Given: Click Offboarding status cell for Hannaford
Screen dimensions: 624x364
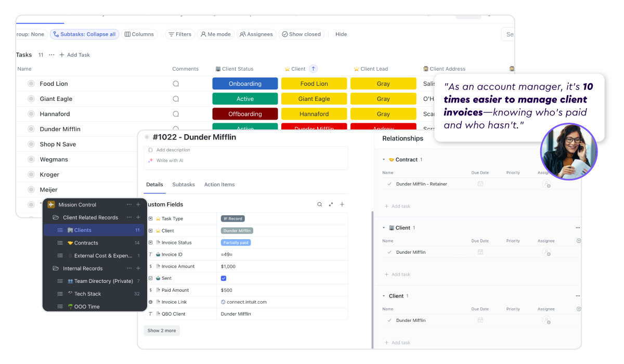Looking at the screenshot, I should (245, 114).
